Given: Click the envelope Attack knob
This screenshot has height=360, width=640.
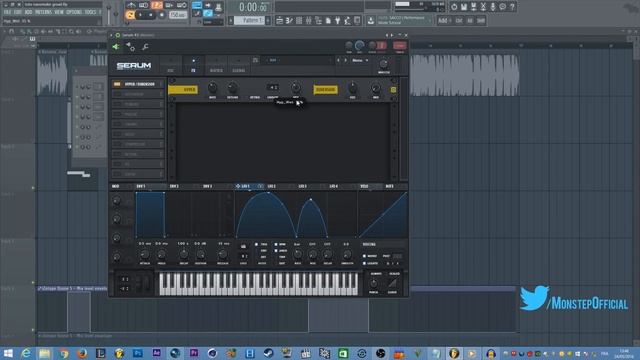Looking at the screenshot, I should pos(144,255).
